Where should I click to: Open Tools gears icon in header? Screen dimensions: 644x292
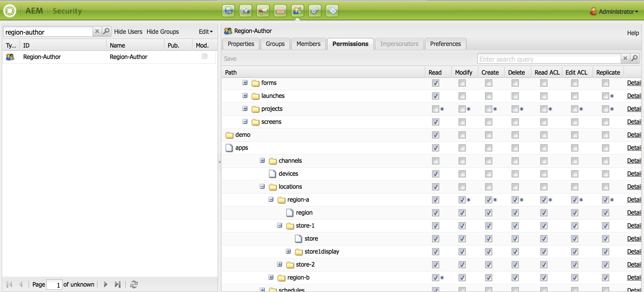coord(315,11)
